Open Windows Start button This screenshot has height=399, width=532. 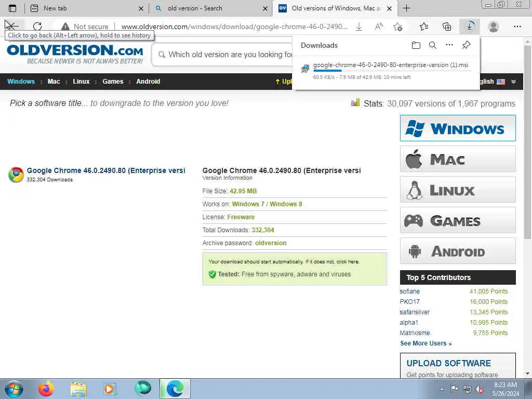(14, 389)
